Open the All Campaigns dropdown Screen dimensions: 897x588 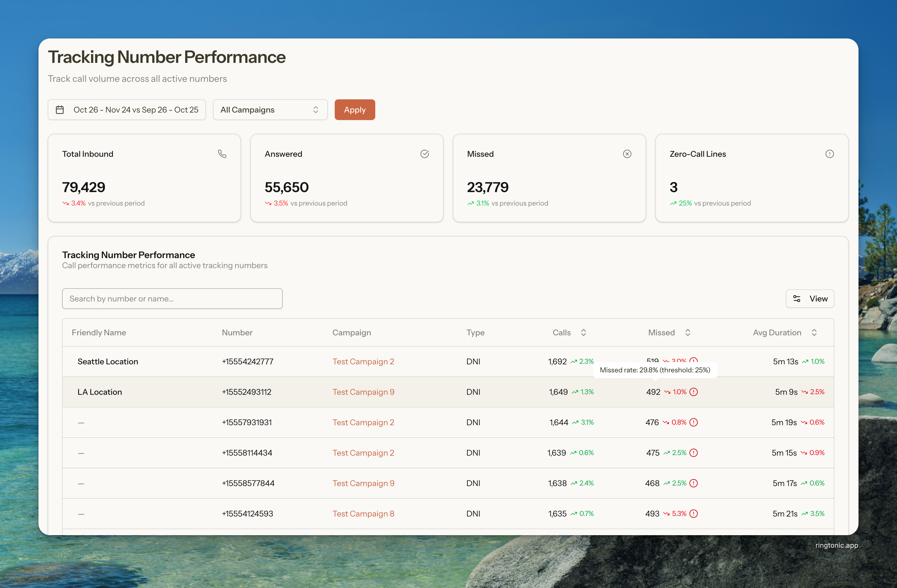tap(270, 110)
